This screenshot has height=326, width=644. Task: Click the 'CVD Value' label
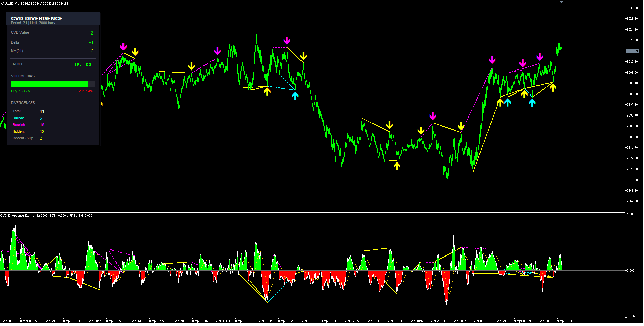click(x=20, y=33)
